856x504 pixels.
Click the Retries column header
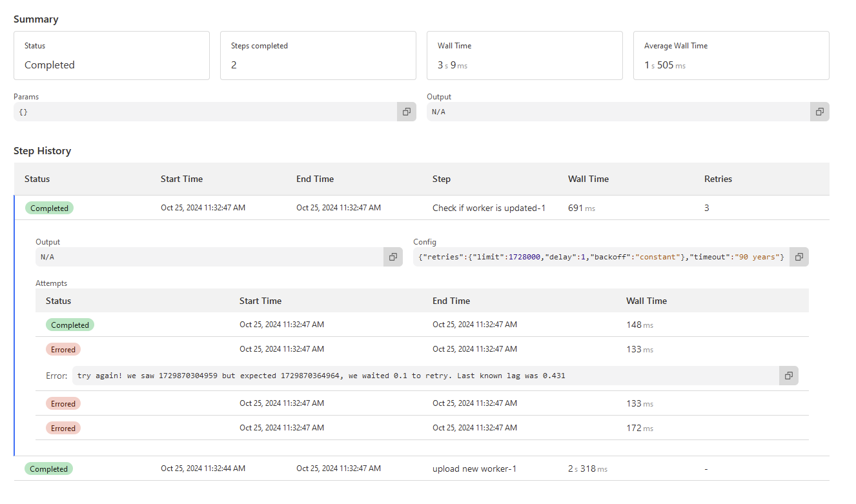[x=718, y=179]
